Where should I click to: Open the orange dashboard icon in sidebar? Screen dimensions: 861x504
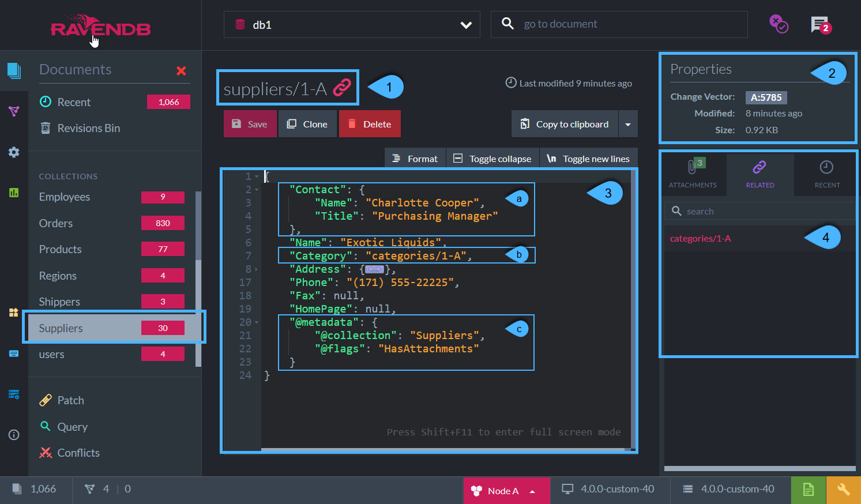point(14,313)
